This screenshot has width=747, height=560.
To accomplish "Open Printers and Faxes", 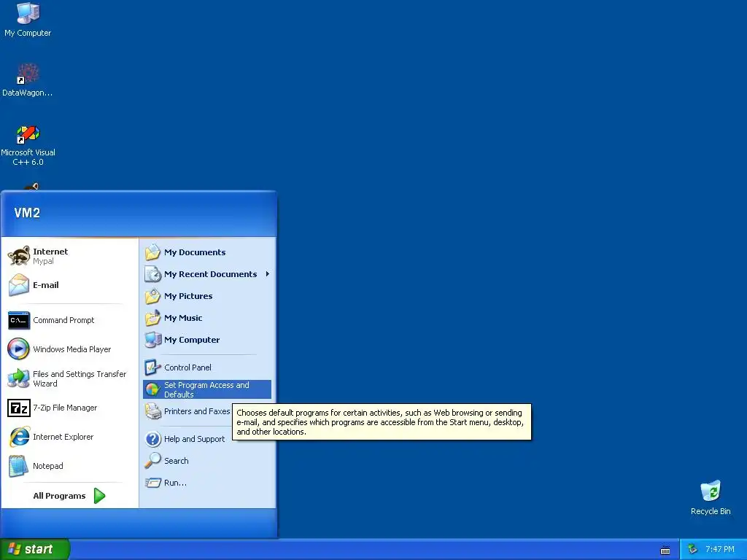I will 187,411.
